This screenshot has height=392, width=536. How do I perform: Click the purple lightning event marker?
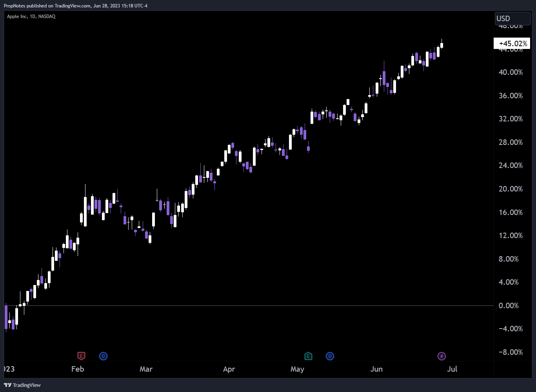pyautogui.click(x=442, y=356)
